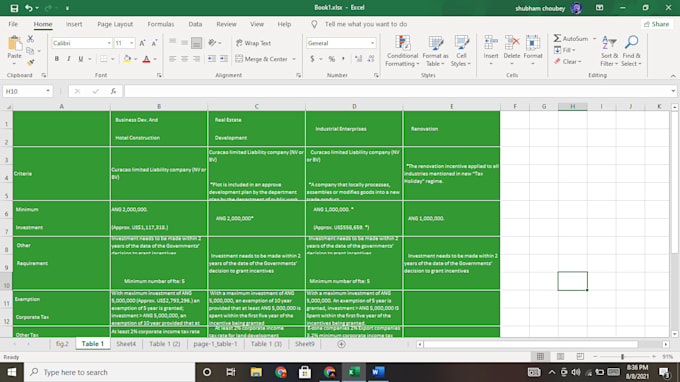This screenshot has width=680, height=382.
Task: Apply the Borders tool
Action: click(x=103, y=59)
